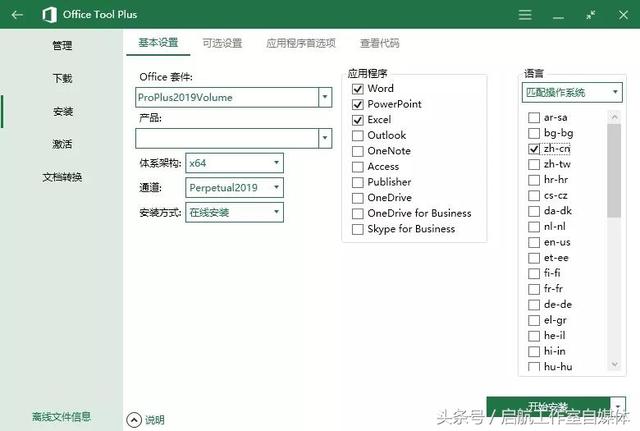The width and height of the screenshot is (640, 431).
Task: Click the language list scroll-down arrow
Action: coord(614,364)
